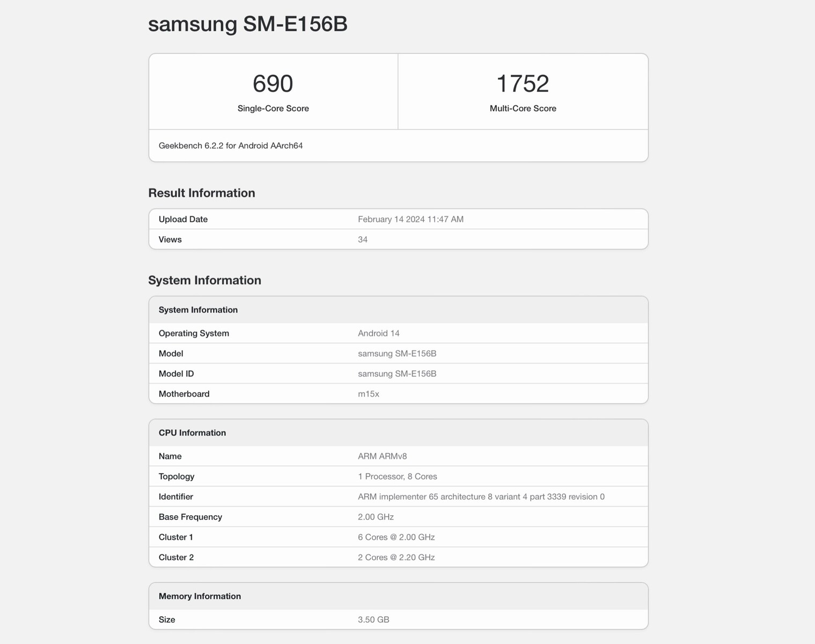This screenshot has height=644, width=815.
Task: Click the Topology value 1 Processor, 8 Cores
Action: click(x=398, y=477)
